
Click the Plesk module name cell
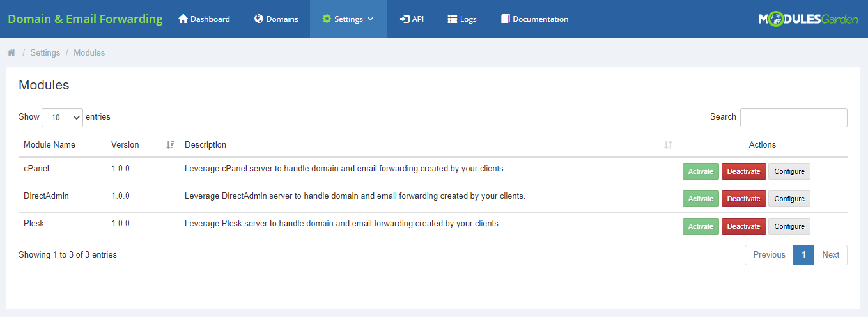pyautogui.click(x=34, y=224)
